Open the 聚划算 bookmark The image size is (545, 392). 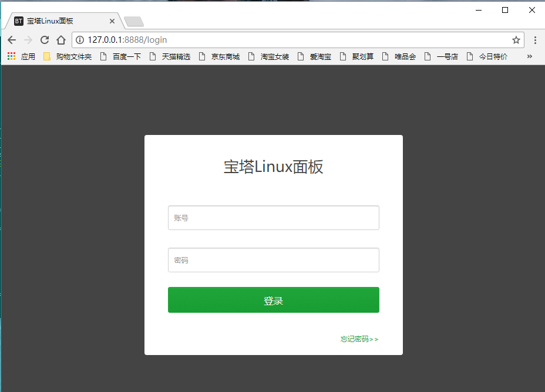(x=356, y=56)
